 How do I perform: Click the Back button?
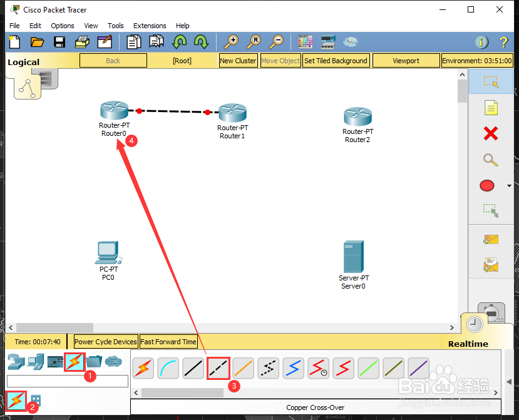point(113,61)
